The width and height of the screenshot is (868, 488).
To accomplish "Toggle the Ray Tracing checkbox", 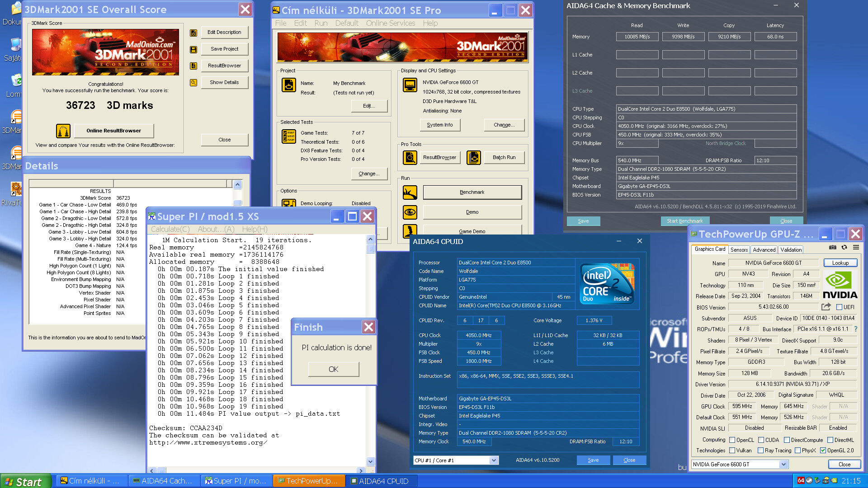I will click(760, 450).
